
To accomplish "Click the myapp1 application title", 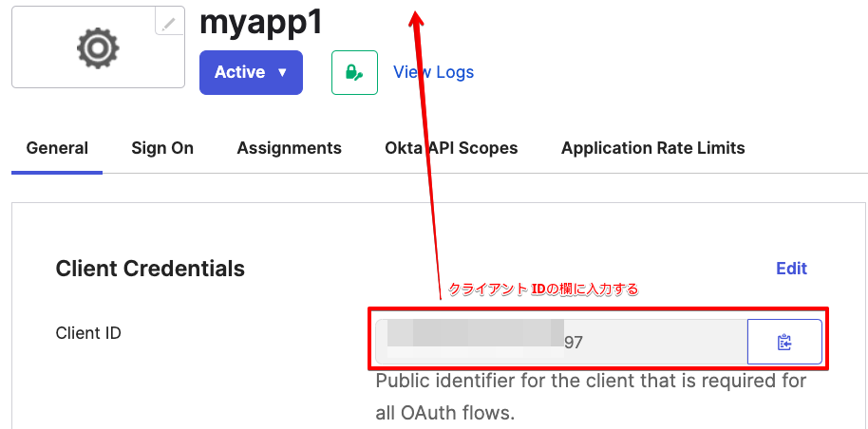I will coord(261,22).
